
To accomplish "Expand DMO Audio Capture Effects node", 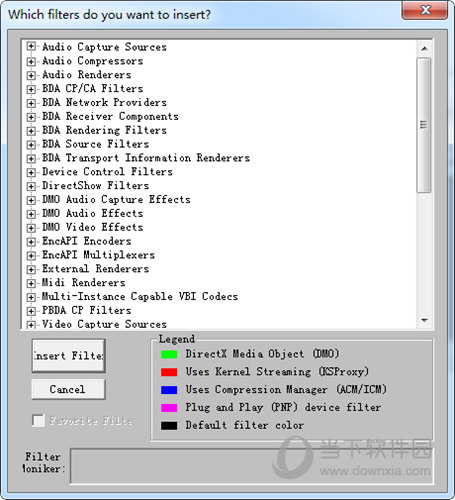I will pos(31,200).
